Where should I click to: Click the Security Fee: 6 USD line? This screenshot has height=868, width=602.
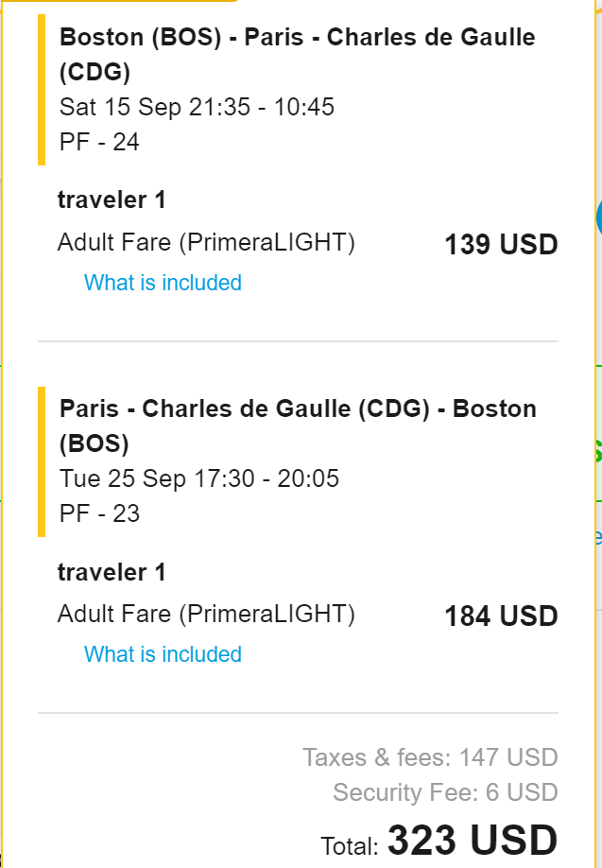pos(445,793)
